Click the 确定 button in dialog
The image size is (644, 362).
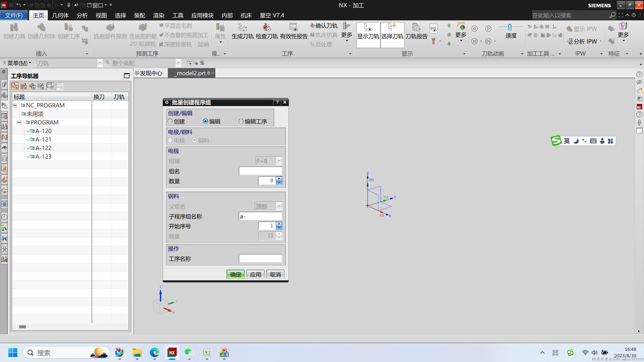(235, 275)
